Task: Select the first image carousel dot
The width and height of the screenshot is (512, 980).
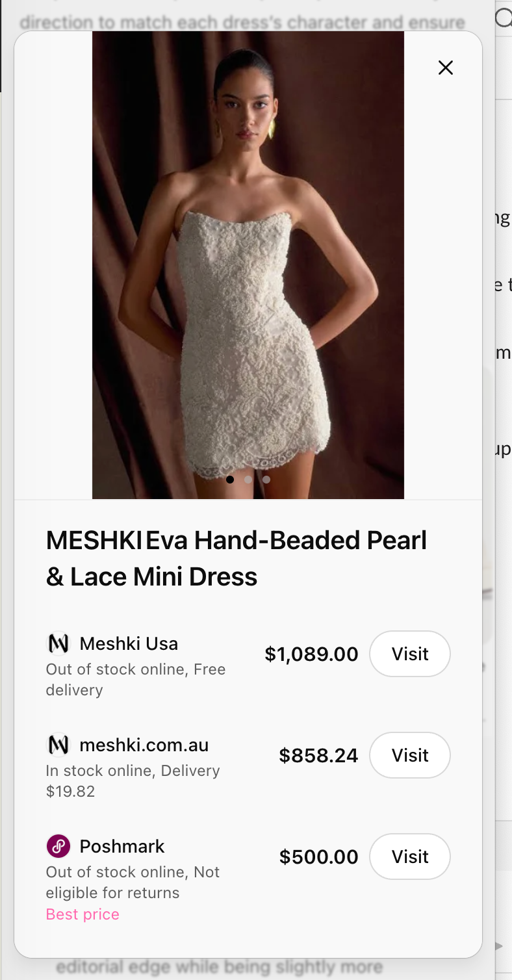Action: [x=230, y=480]
